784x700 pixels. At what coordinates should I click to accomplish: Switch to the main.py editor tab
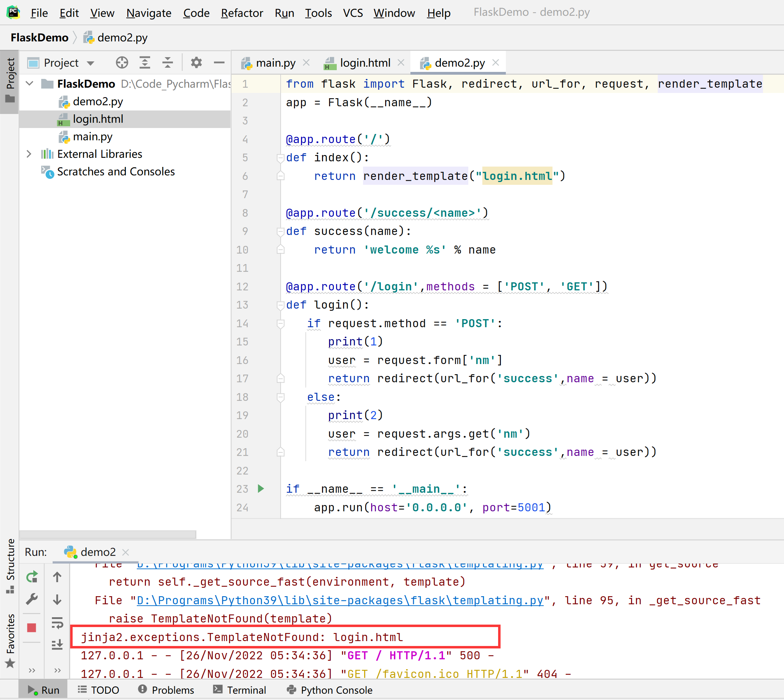(275, 63)
